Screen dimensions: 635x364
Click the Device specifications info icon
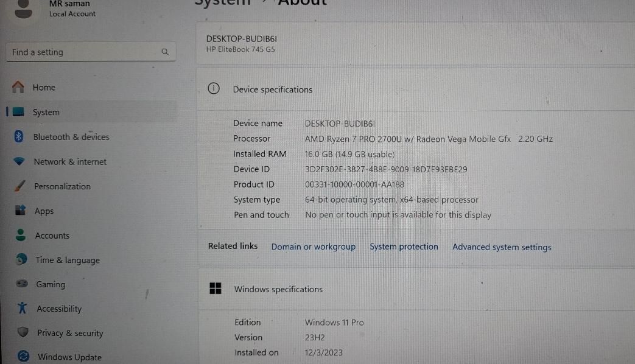(x=214, y=88)
